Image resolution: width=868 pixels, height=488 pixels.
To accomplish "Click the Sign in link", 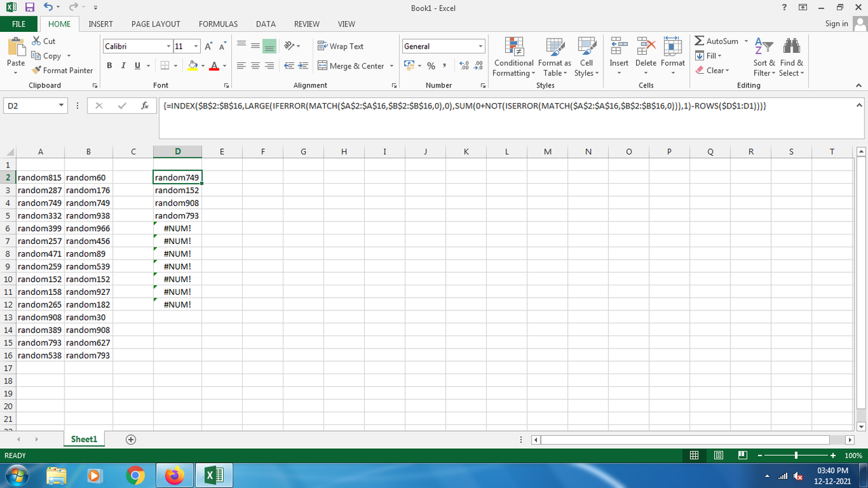I will coord(836,23).
